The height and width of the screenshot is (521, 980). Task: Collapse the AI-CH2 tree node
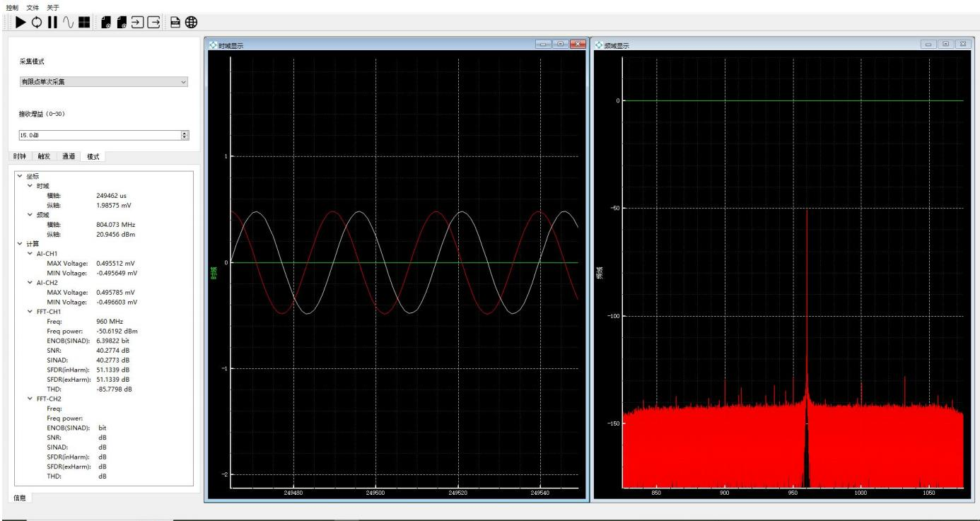point(30,282)
